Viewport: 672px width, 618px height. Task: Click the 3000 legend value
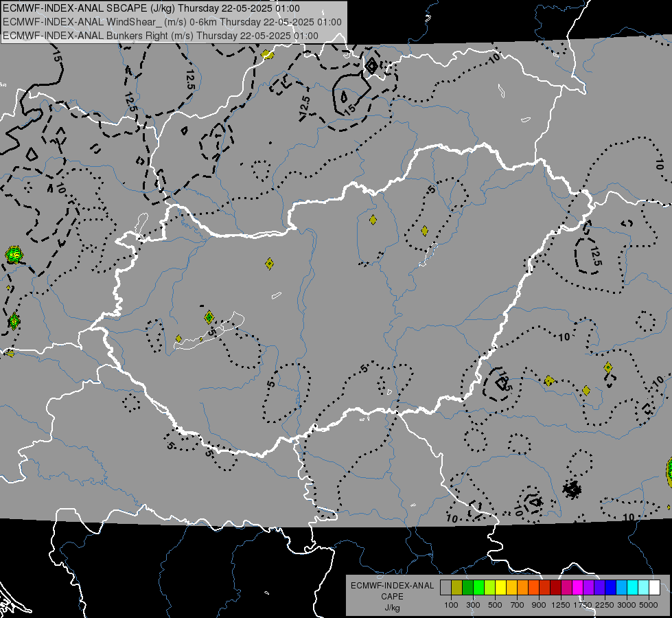627,605
